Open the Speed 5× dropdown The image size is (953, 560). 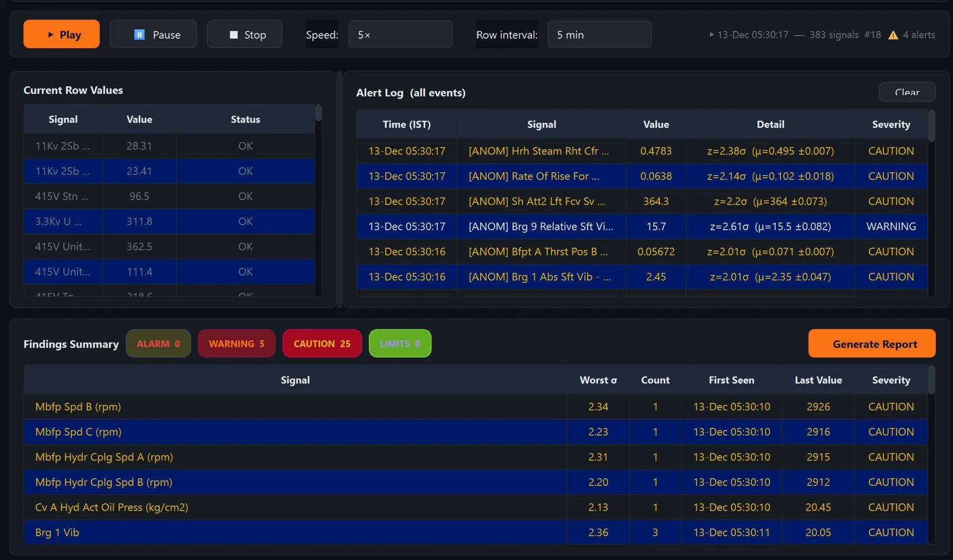point(400,34)
